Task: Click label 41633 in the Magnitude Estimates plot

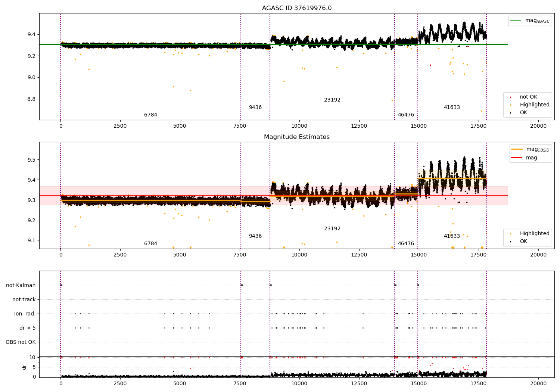Action: point(452,236)
